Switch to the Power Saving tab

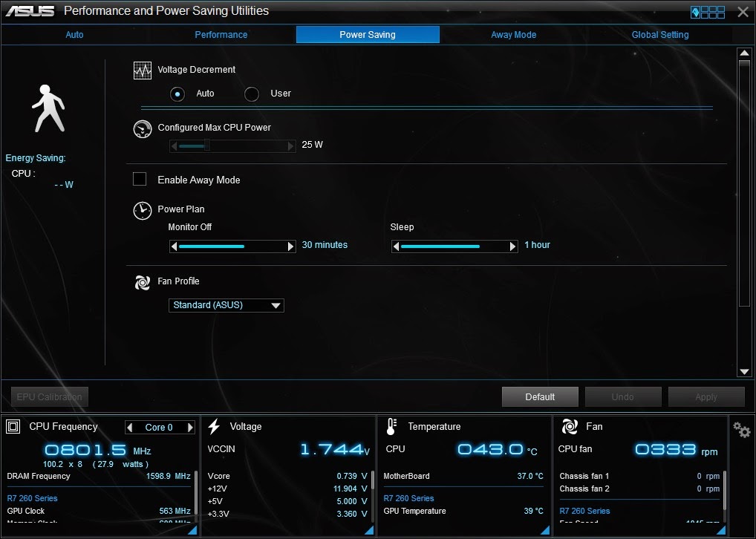point(368,35)
